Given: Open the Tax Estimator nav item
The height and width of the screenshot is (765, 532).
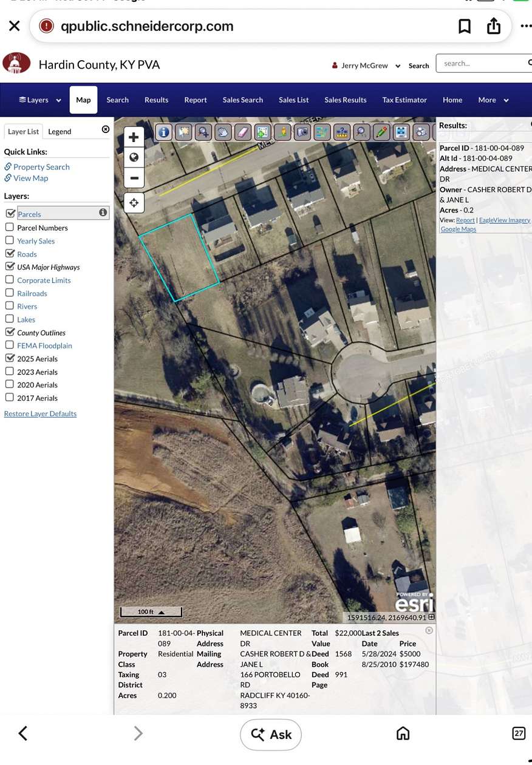Looking at the screenshot, I should tap(404, 100).
